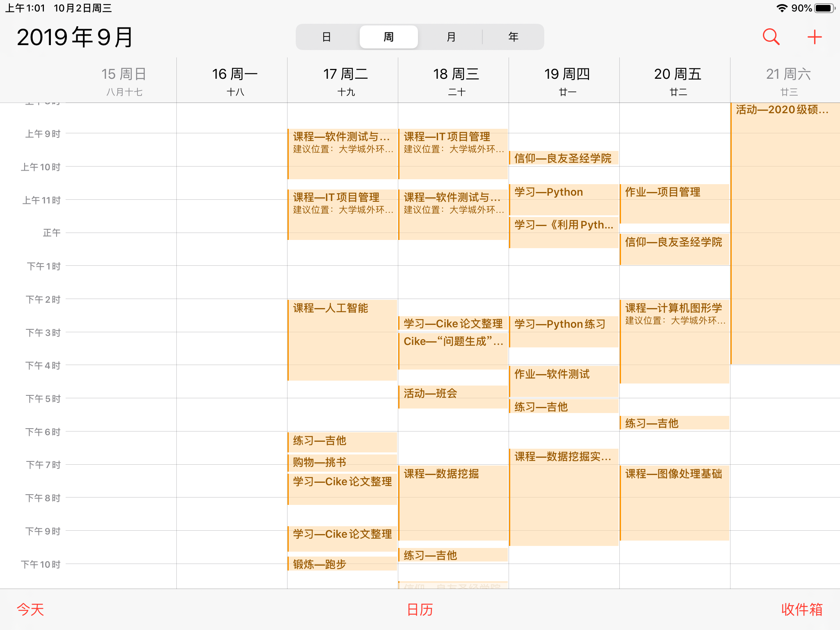Tap the 上午9时 time label
840x630 pixels.
(43, 134)
